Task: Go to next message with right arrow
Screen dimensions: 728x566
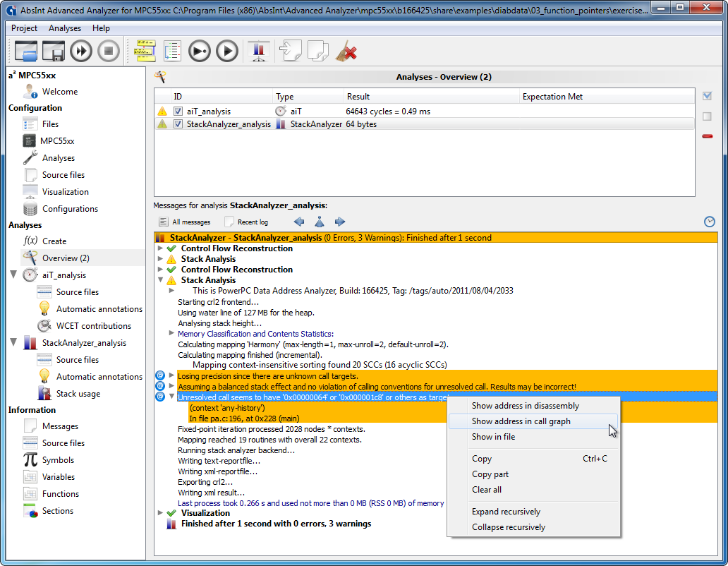Action: (x=340, y=222)
